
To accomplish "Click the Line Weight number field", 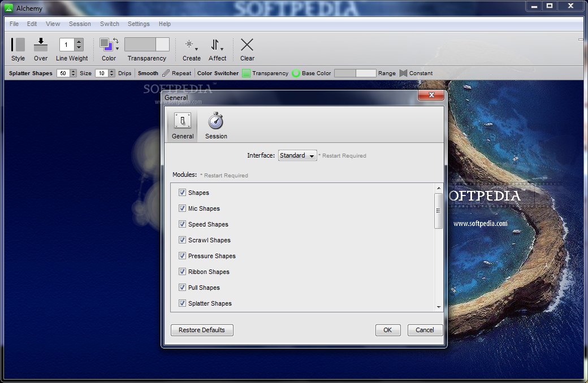I will pos(67,45).
